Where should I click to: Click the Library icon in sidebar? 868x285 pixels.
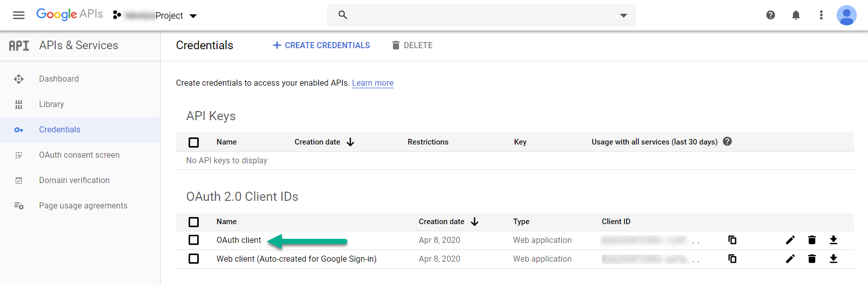19,104
